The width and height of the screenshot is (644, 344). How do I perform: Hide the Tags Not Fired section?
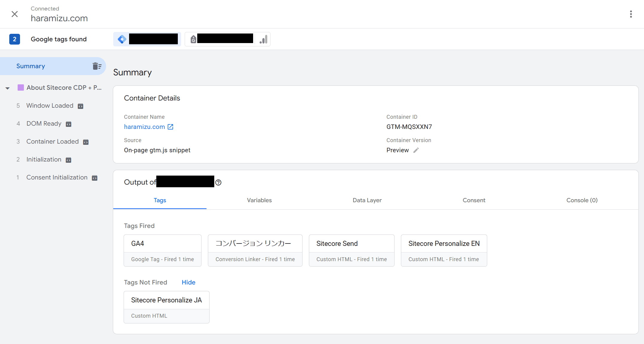(188, 282)
